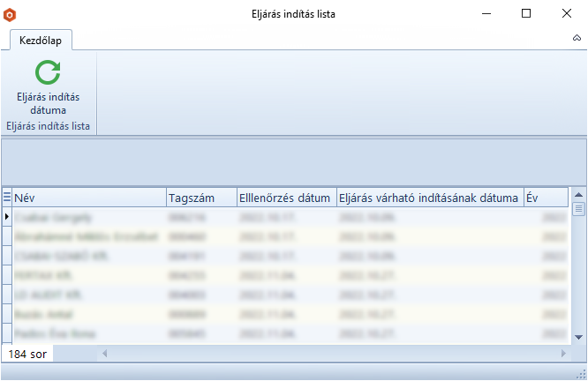Screen dimensions: 588x381
Task: Click the horizontal scrollbar right arrow
Action: click(x=563, y=354)
